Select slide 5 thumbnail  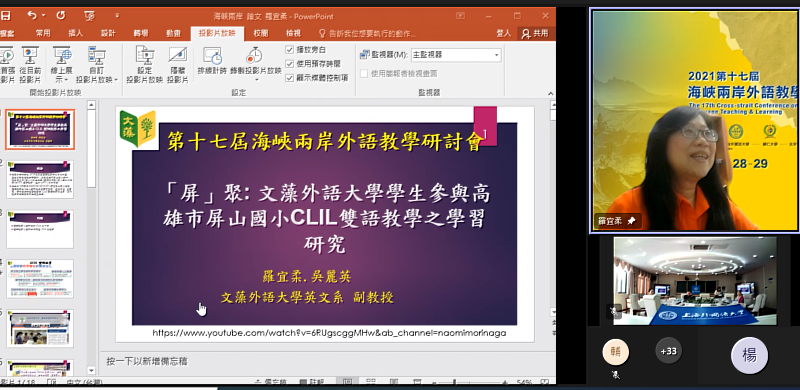[x=40, y=329]
